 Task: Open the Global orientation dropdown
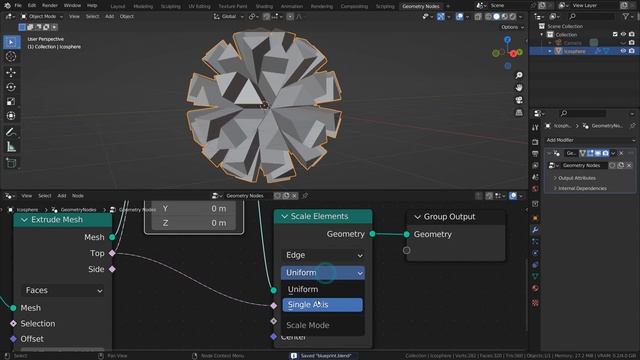(228, 16)
